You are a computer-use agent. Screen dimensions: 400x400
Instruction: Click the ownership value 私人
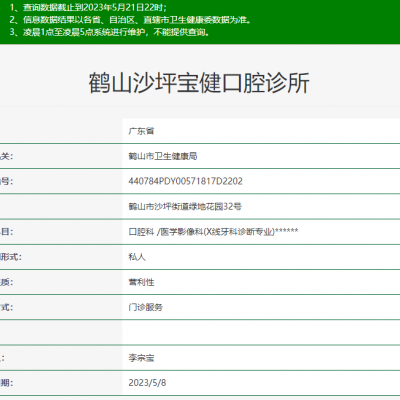coord(137,257)
